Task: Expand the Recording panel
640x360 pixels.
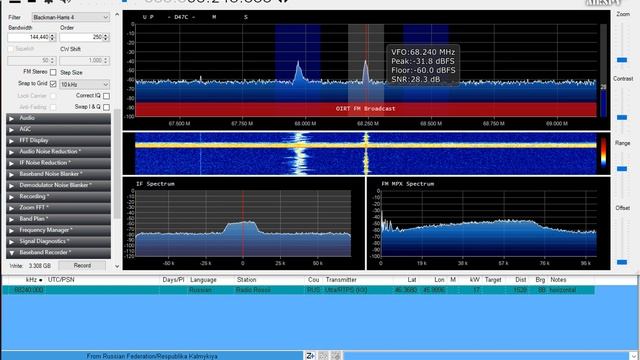Action: [x=58, y=196]
